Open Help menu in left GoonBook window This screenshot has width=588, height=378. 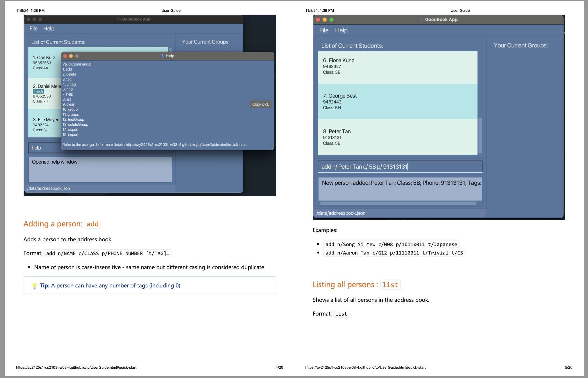point(49,28)
